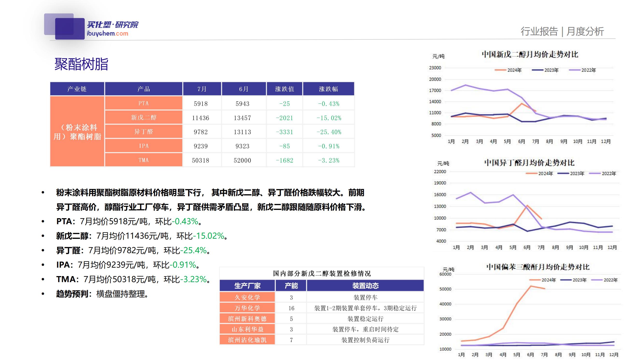
Task: Click the capacity 16 cell for 万华化学
Action: [291, 308]
